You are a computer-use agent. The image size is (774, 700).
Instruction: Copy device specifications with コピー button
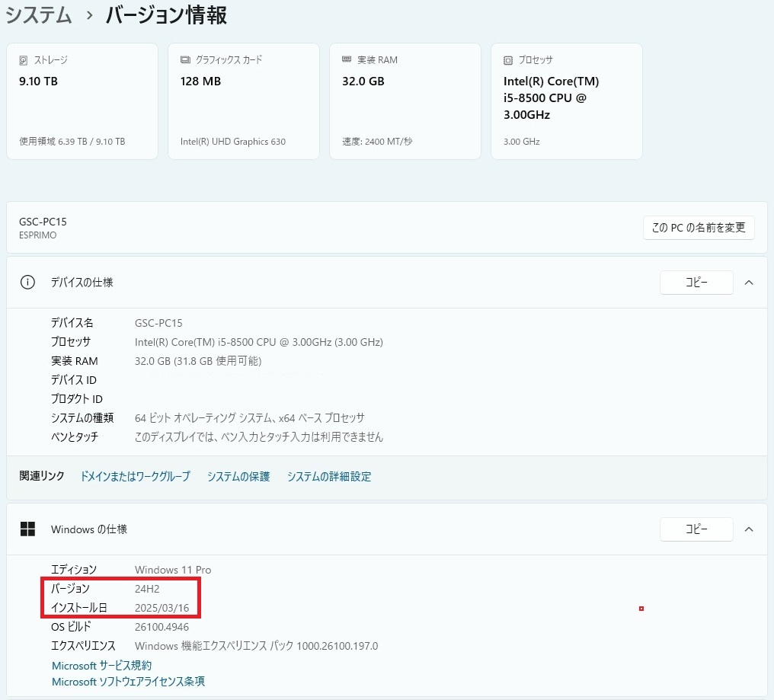tap(696, 283)
